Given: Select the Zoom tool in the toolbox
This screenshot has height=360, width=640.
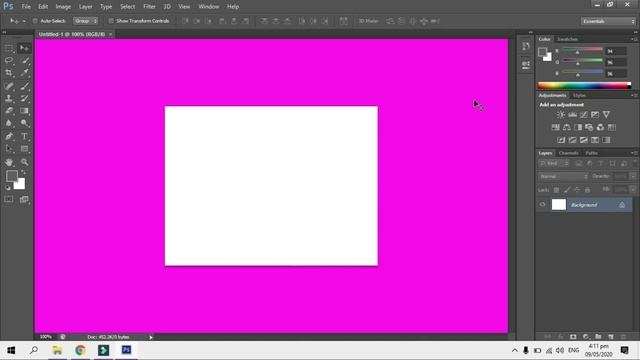Looking at the screenshot, I should [24, 162].
